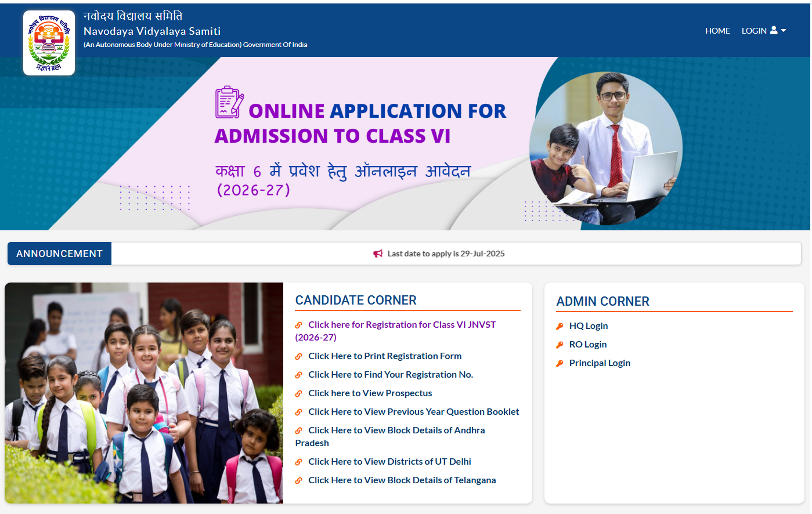Click 'ADMISSION TO CLASS VI' banner heading
Screen dimensions: 812x514
(x=333, y=136)
